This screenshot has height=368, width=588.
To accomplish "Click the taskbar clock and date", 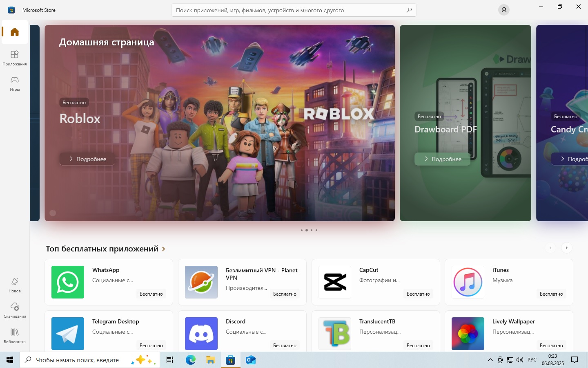I will (x=552, y=360).
